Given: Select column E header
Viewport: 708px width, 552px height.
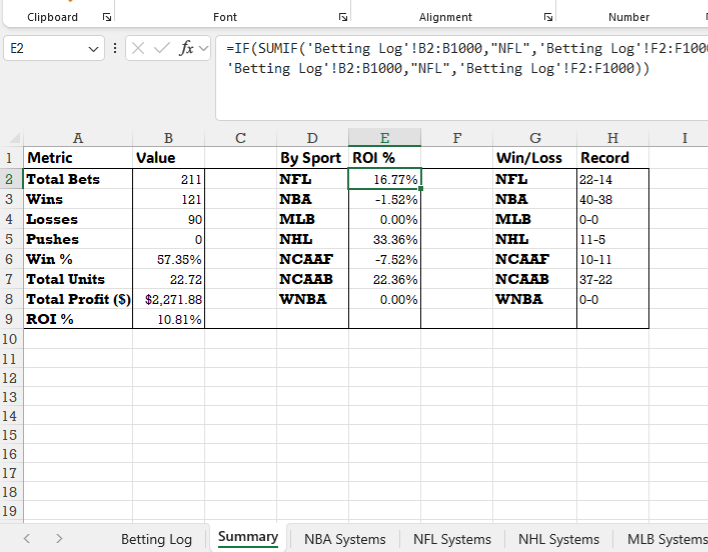Looking at the screenshot, I should [384, 138].
